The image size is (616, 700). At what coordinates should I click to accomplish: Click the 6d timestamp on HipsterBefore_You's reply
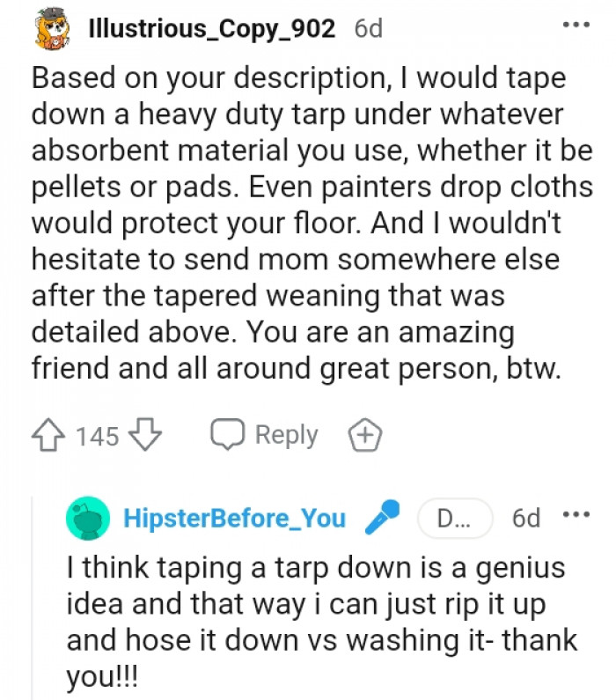tap(526, 518)
